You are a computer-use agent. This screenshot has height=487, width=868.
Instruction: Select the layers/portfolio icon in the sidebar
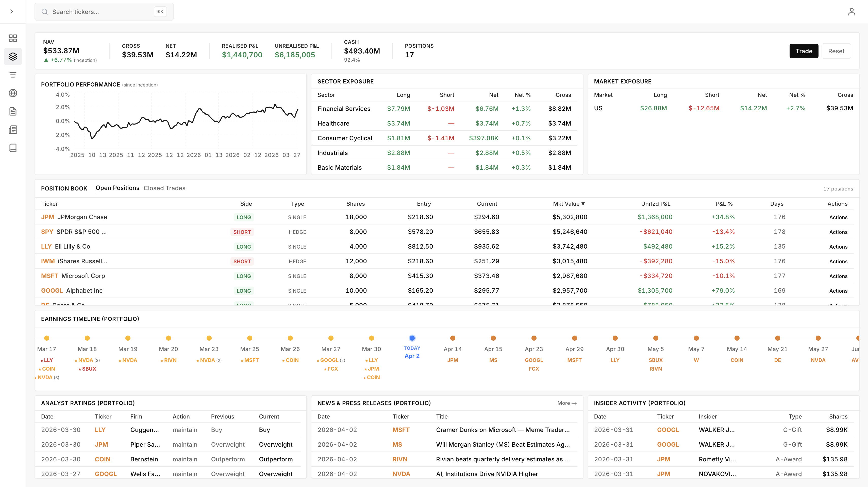click(13, 56)
